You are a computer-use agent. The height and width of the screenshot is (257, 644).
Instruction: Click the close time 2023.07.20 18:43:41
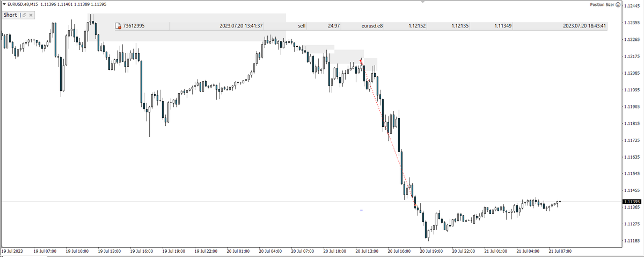tap(584, 26)
